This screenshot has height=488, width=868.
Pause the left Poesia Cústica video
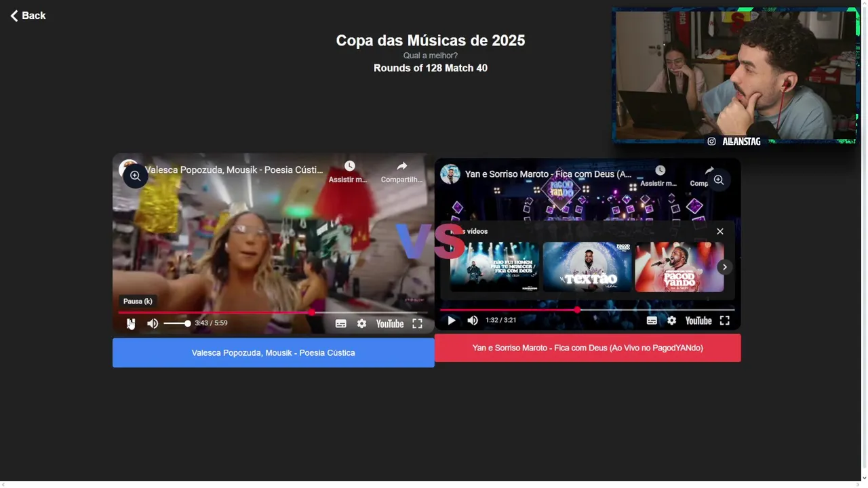[131, 323]
